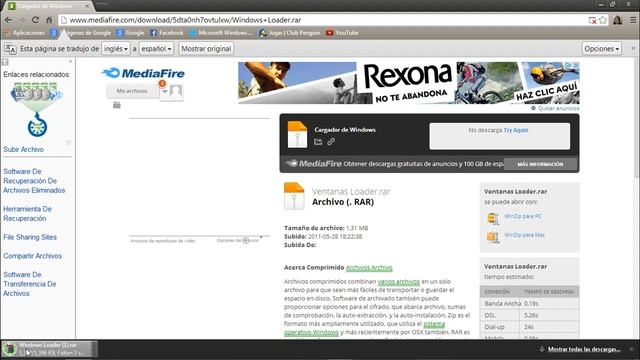640x360 pixels.
Task: Open the target language dropdown español
Action: (x=156, y=49)
